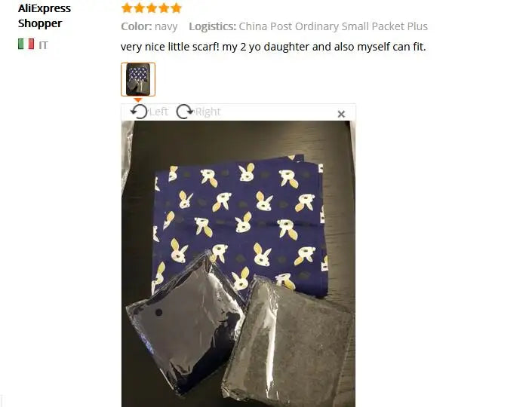Select the small scarf photo thumbnail
This screenshot has height=407, width=532.
[138, 79]
